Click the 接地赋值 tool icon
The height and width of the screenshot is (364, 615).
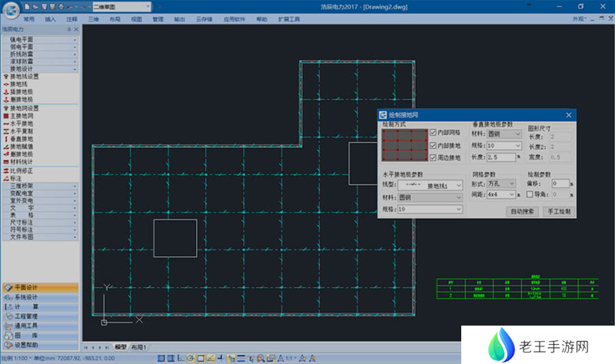tap(5, 146)
